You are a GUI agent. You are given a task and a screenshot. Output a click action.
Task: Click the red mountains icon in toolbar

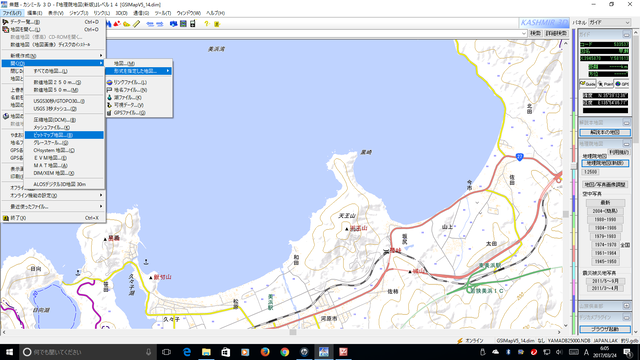click(x=117, y=24)
